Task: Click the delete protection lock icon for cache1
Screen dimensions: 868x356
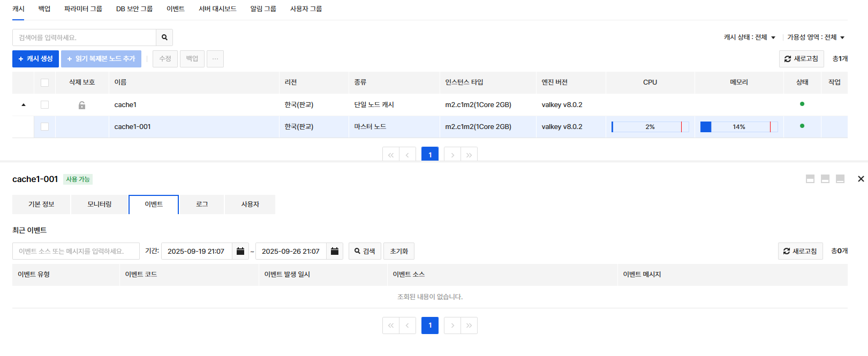Action: (82, 105)
